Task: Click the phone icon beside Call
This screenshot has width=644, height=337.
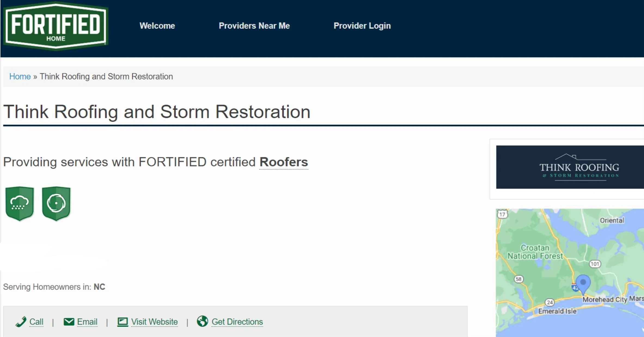Action: [21, 322]
